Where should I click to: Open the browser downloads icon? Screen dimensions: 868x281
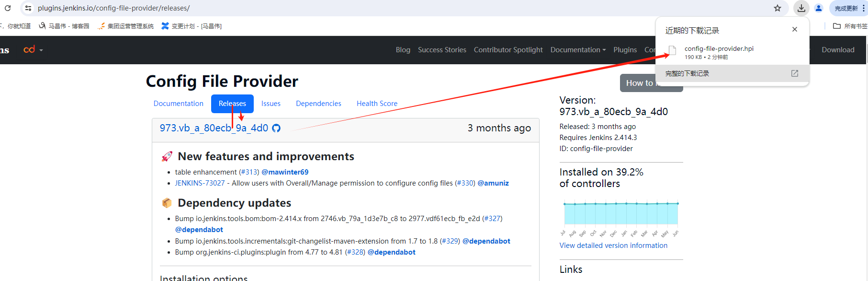pyautogui.click(x=801, y=8)
